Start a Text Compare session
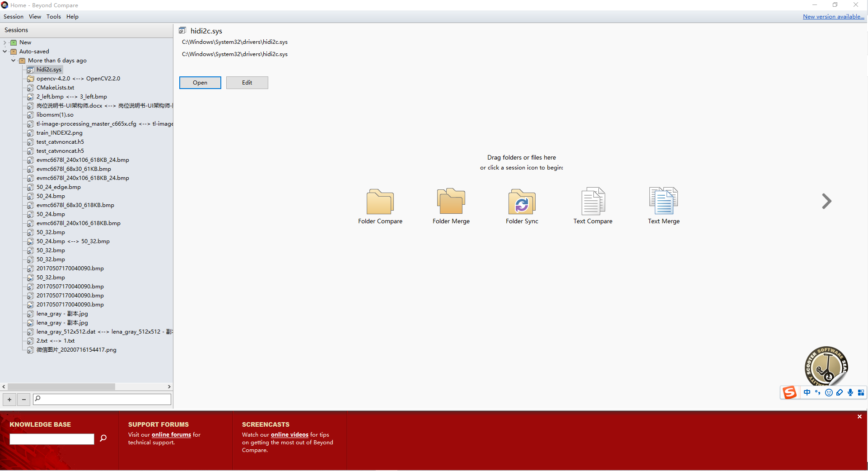868x471 pixels. 593,202
